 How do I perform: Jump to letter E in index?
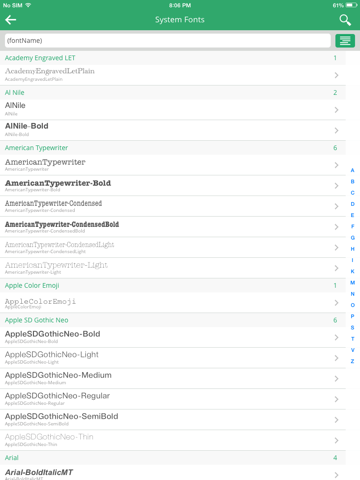click(x=352, y=215)
